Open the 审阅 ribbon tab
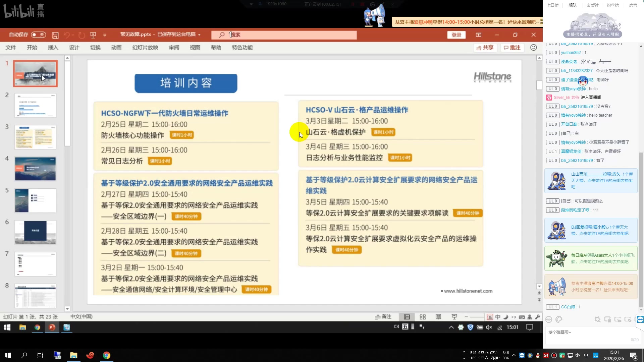The image size is (644, 362). [x=174, y=48]
